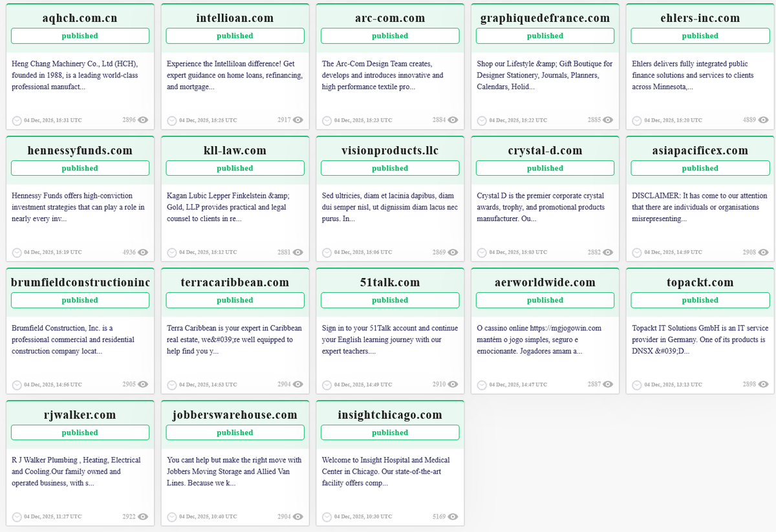Click the eye views icon on crystal-d.com card

[609, 252]
